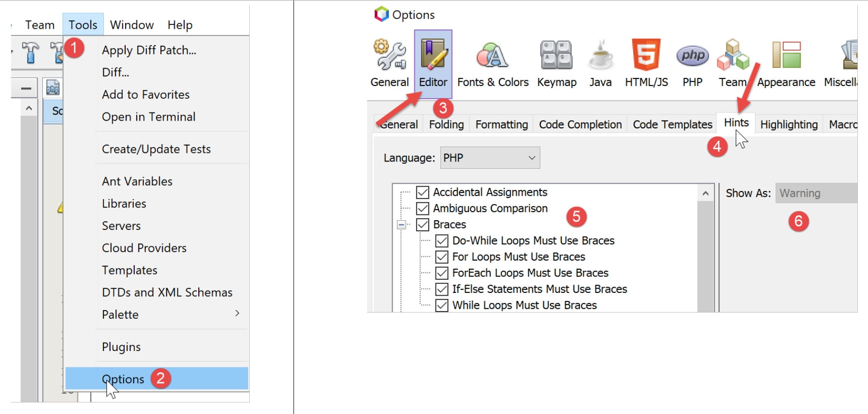This screenshot has width=868, height=414.
Task: Disable For Loops Must Use Braces
Action: point(442,257)
